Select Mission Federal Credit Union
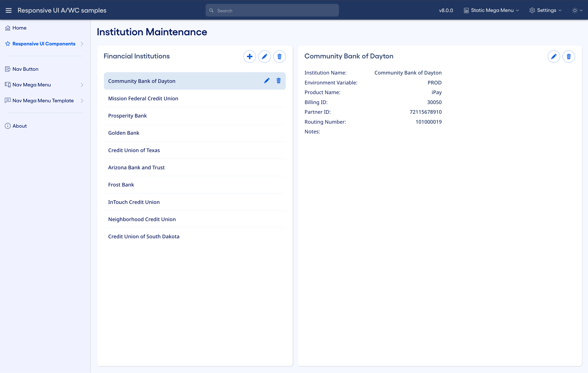This screenshot has height=373, width=588. pos(143,98)
